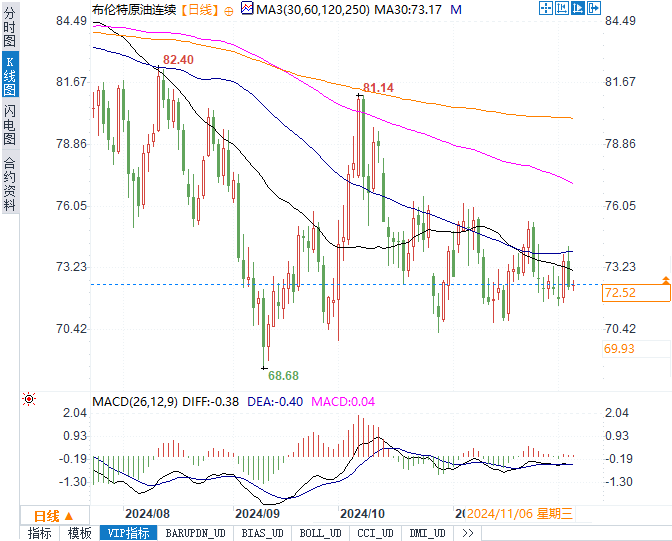Click the 模板 button
Screen dimensions: 672x541
click(80, 533)
